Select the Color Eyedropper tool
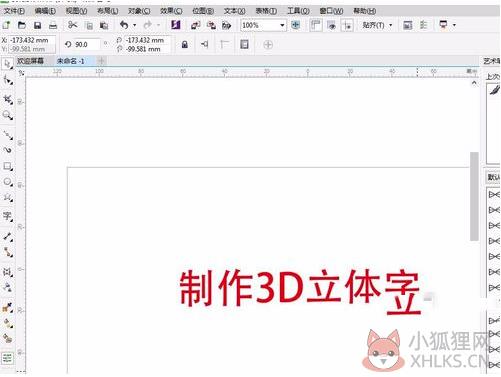The image size is (501, 377). 7,308
